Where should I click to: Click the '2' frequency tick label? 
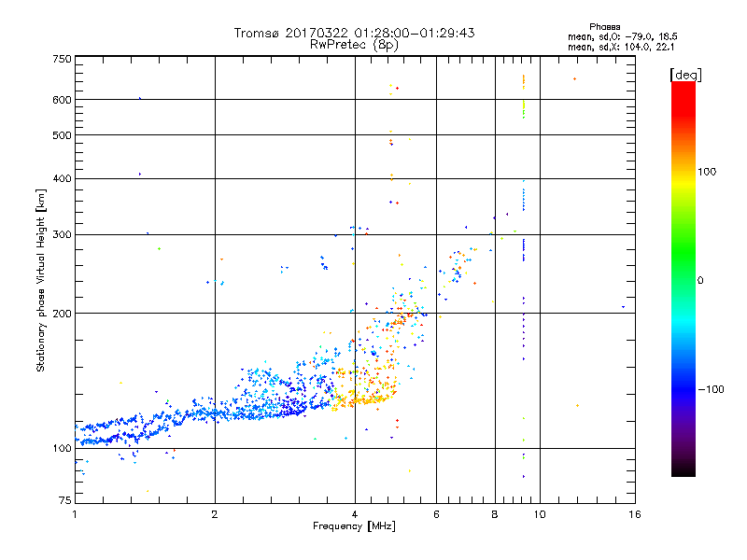[x=215, y=514]
